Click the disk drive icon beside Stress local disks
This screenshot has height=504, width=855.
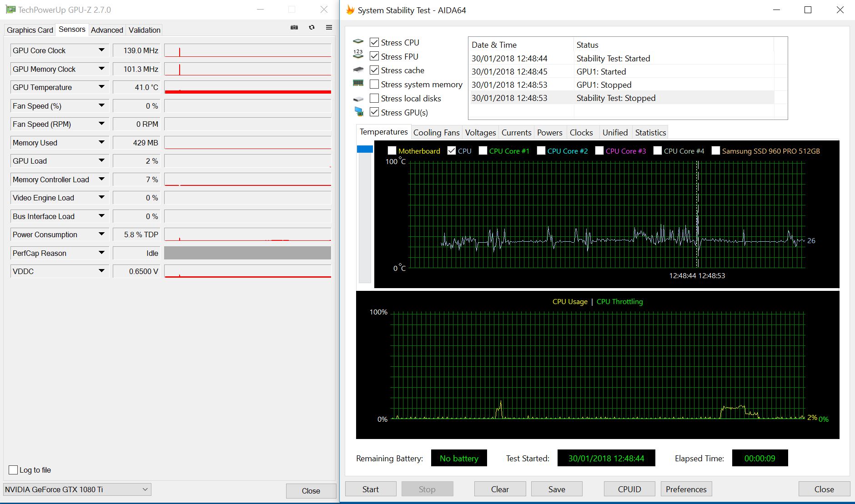[358, 99]
